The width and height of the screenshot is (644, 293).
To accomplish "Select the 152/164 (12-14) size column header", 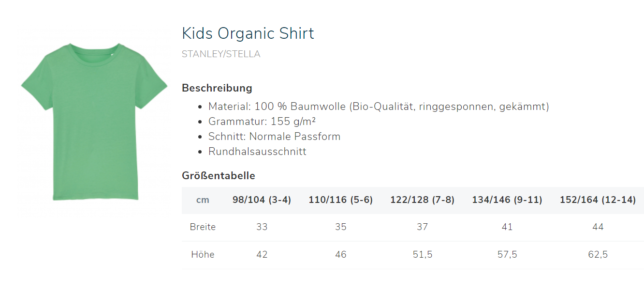I will (x=598, y=200).
